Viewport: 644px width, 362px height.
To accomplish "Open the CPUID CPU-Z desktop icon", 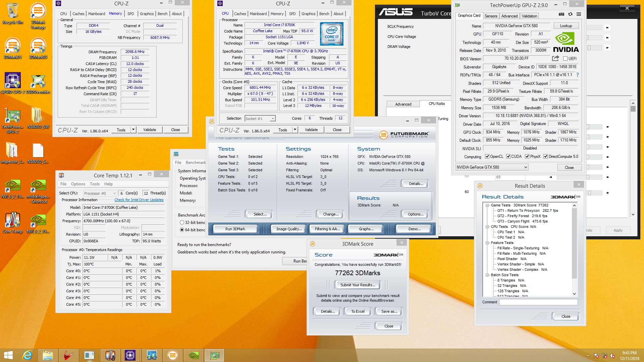I will tap(12, 83).
